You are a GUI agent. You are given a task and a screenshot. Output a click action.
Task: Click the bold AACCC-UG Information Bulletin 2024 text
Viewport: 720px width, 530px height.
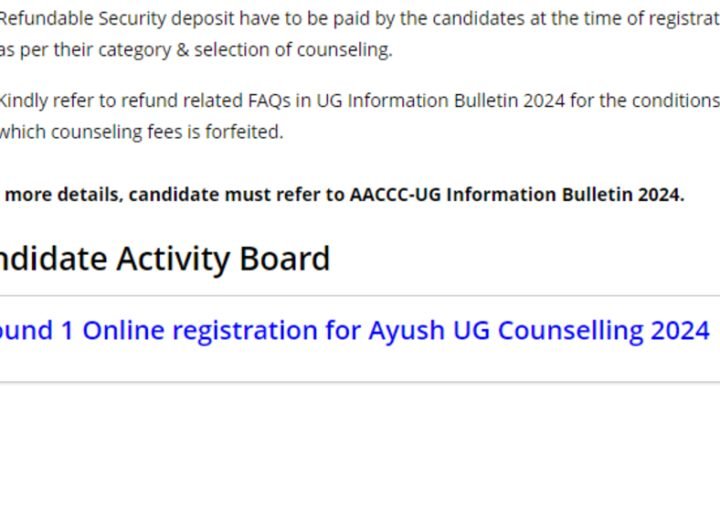pos(517,194)
